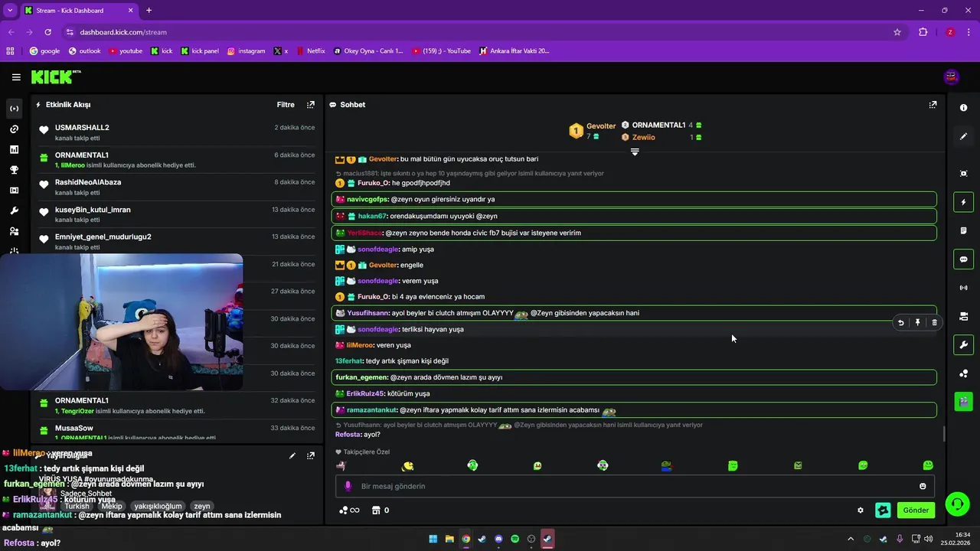This screenshot has height=551, width=980.
Task: Click username Refosta in chat
Action: point(347,435)
